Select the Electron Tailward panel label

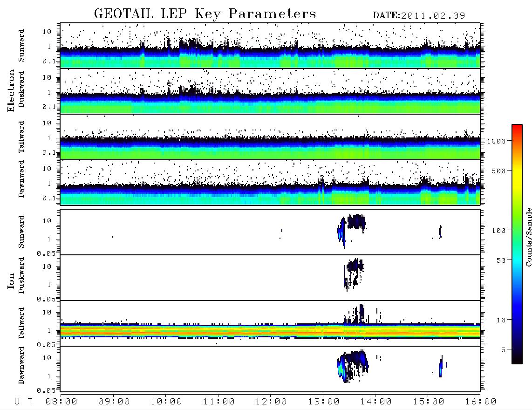pos(21,137)
